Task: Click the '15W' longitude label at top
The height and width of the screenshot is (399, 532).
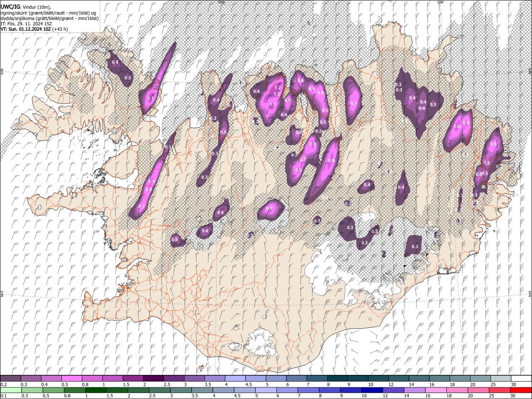Action: [440, 2]
